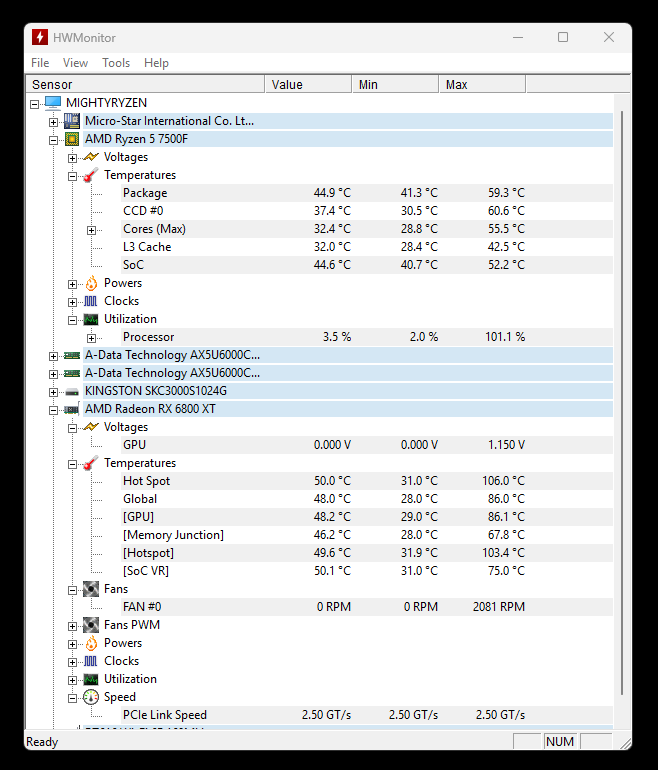Click the Fans fan icon

pyautogui.click(x=91, y=589)
